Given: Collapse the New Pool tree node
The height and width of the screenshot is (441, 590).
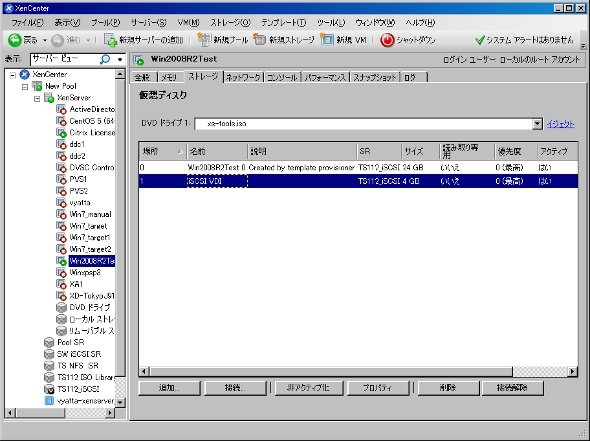Looking at the screenshot, I should [x=25, y=87].
